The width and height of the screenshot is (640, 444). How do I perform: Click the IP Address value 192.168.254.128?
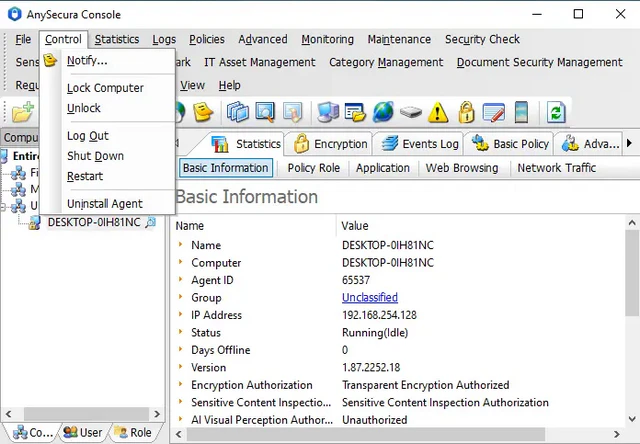coord(379,315)
